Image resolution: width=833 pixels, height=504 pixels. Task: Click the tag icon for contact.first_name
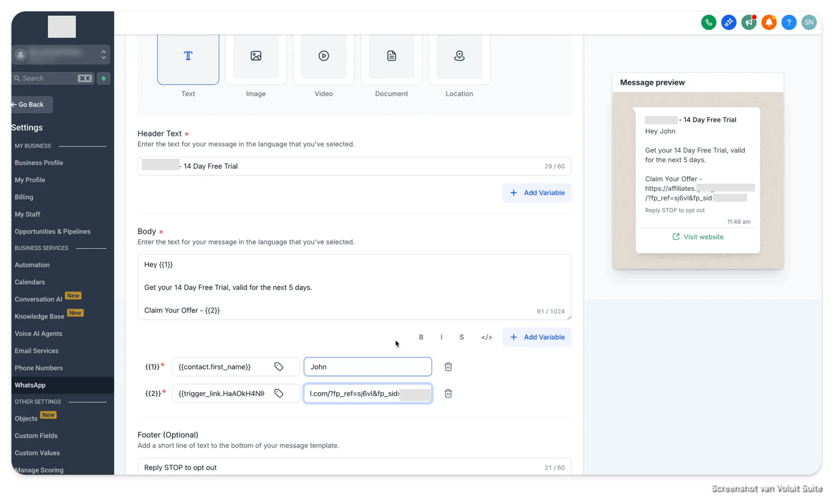click(x=279, y=367)
